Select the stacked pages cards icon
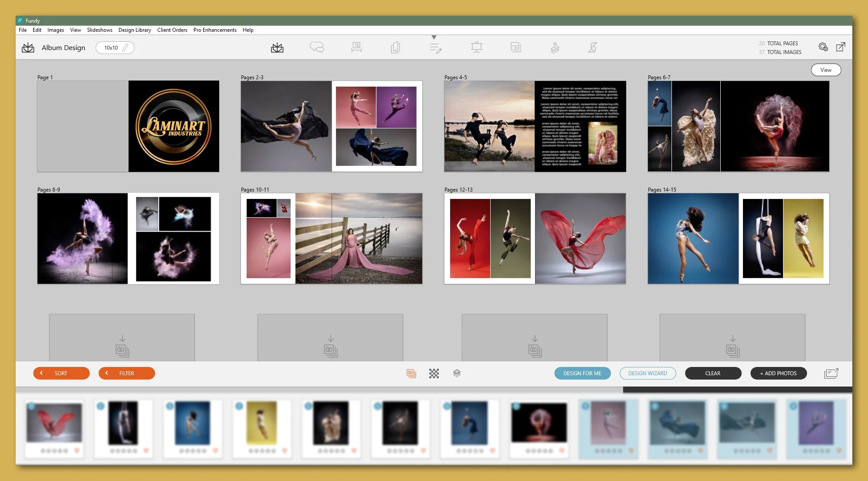The height and width of the screenshot is (481, 868). (x=395, y=47)
